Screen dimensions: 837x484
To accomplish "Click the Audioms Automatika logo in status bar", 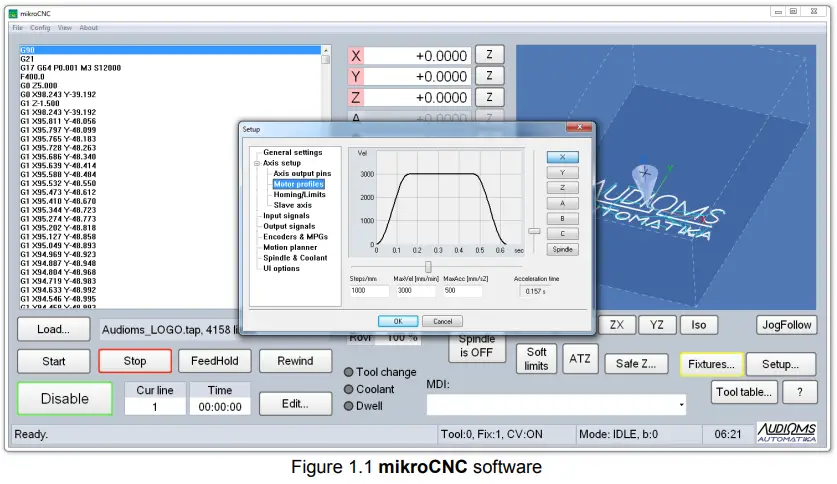I will (x=786, y=433).
